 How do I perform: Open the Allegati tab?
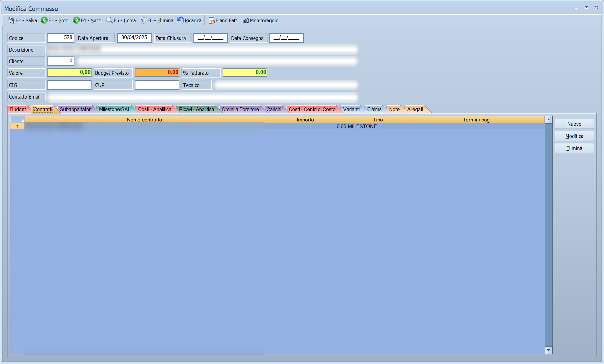[415, 109]
